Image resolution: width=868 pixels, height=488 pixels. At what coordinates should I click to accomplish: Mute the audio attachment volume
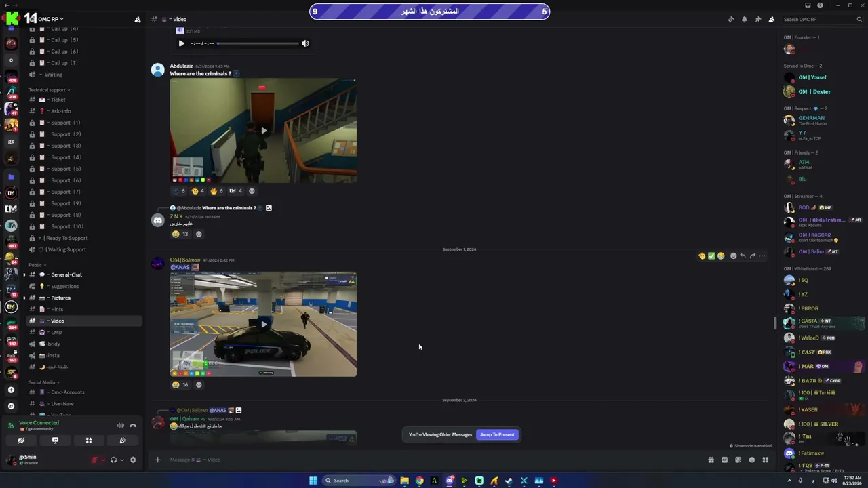point(305,43)
